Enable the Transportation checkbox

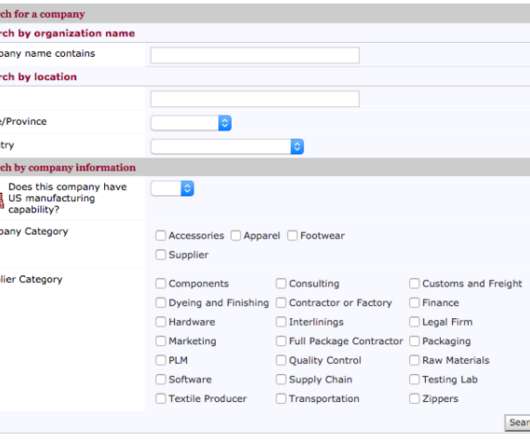coord(281,399)
